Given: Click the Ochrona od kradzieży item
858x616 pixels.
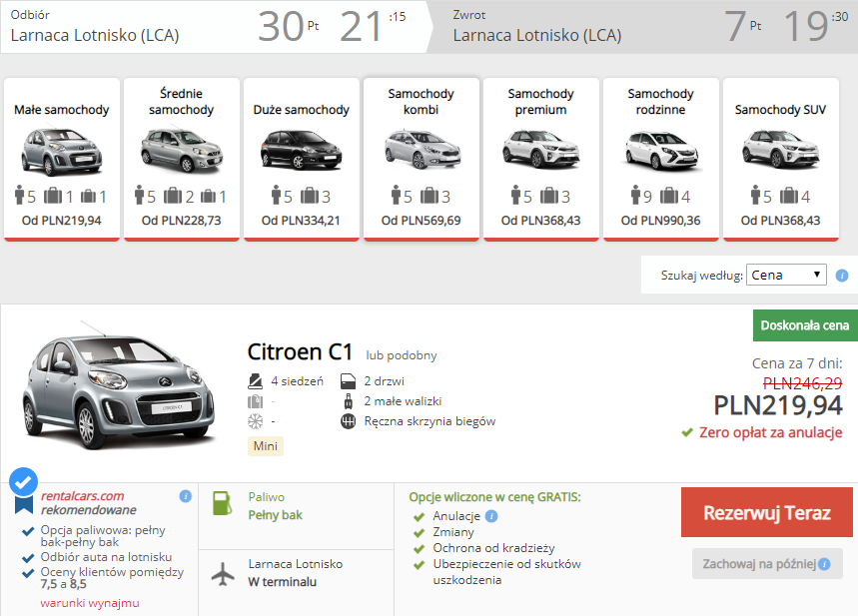Looking at the screenshot, I should (x=493, y=548).
